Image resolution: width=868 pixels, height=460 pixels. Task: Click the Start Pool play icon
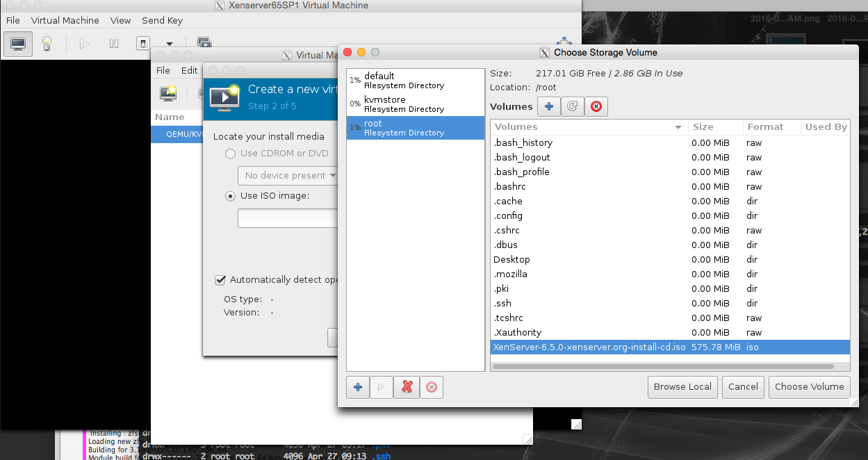(381, 387)
